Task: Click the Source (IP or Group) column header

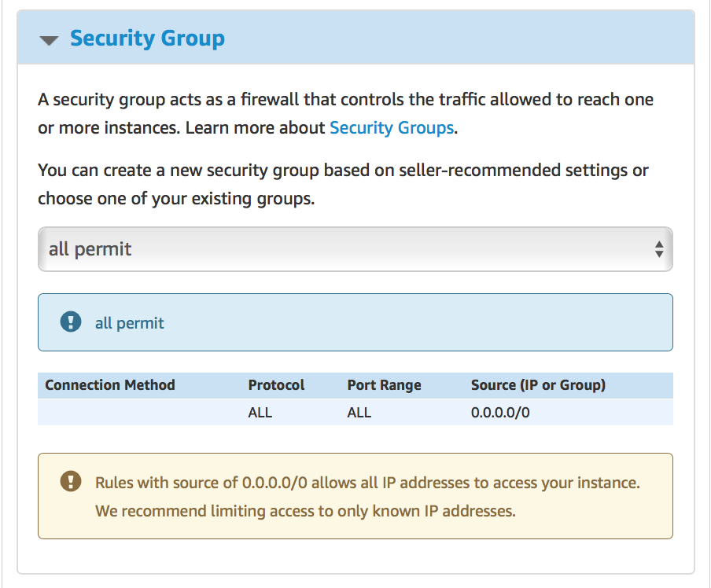Action: [x=538, y=385]
